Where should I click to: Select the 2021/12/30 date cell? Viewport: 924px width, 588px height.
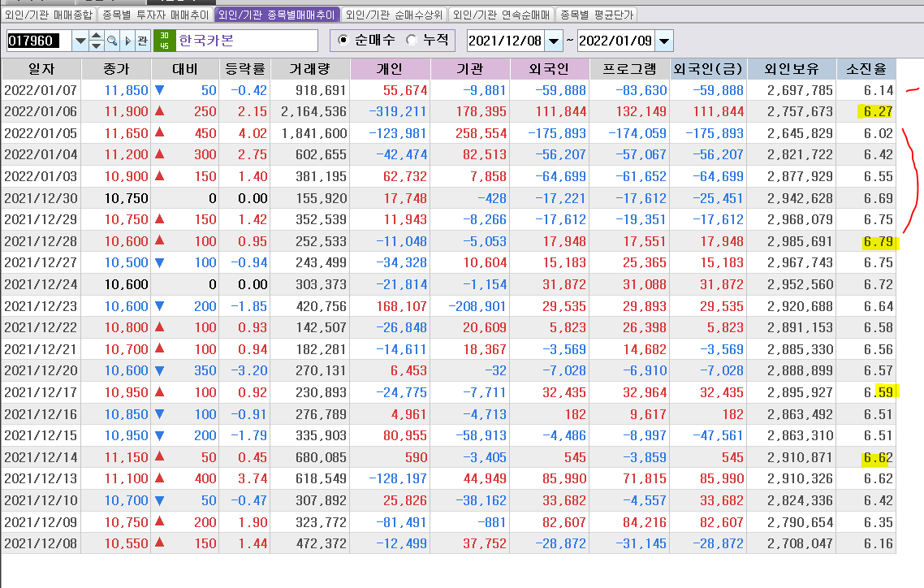(41, 198)
